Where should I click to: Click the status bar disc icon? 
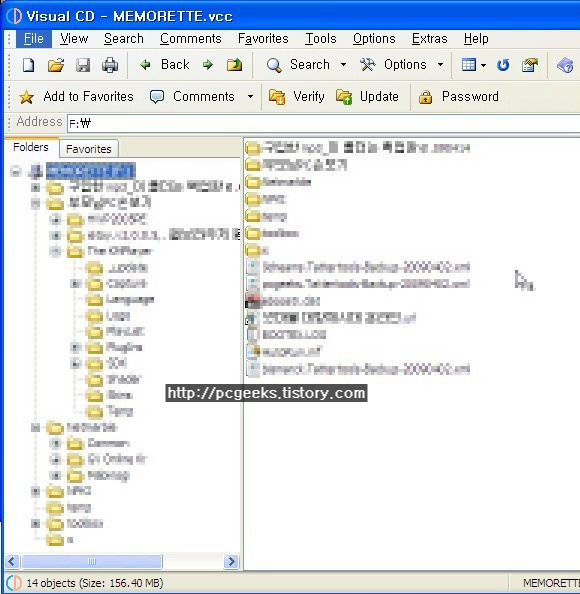(x=14, y=583)
